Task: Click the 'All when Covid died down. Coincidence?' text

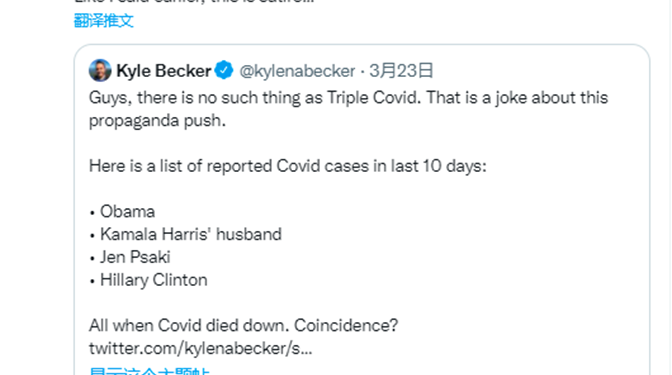Action: [243, 326]
